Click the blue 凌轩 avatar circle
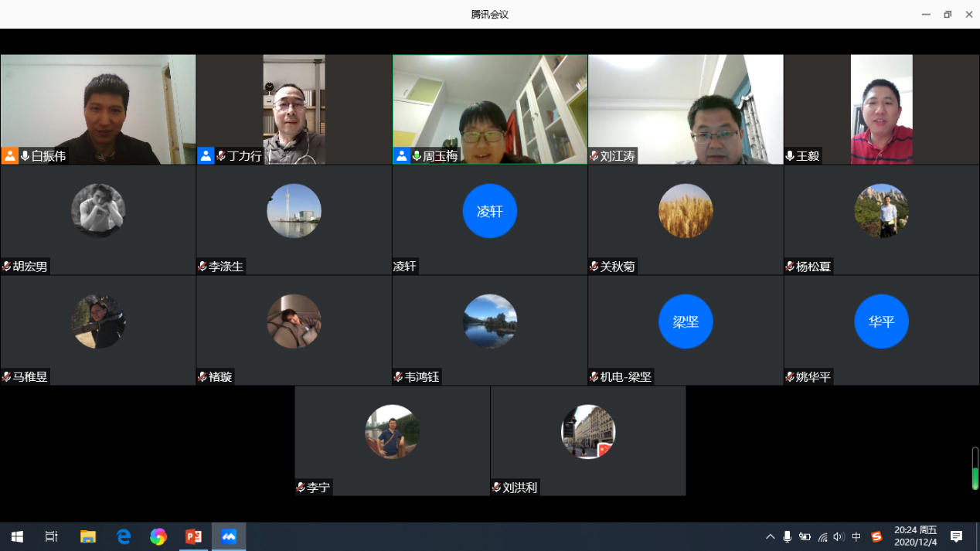Viewport: 980px width, 551px height. 490,211
